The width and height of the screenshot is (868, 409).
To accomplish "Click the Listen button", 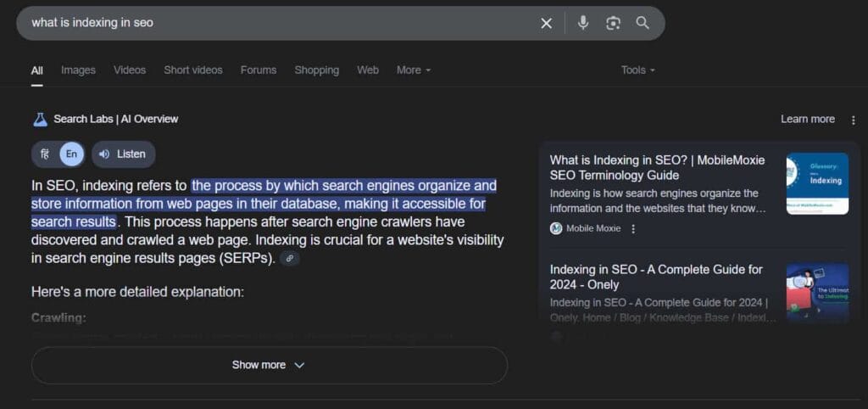I will 124,154.
